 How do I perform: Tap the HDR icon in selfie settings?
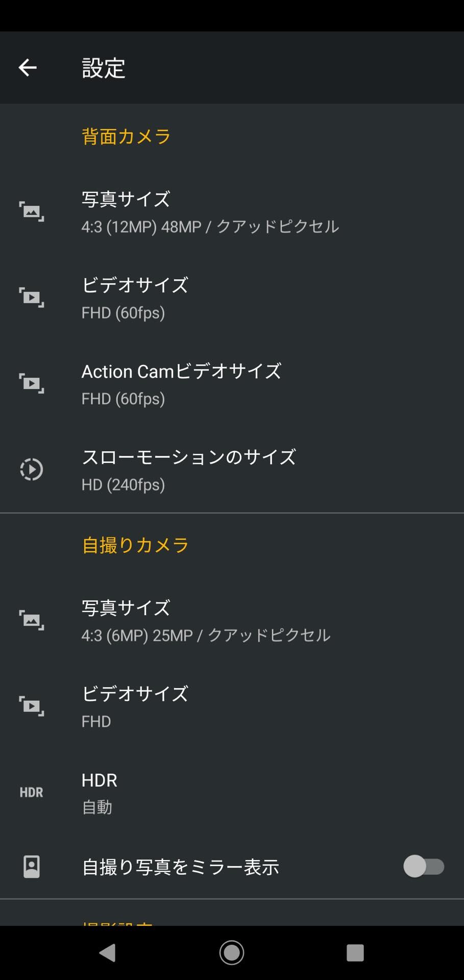[32, 792]
